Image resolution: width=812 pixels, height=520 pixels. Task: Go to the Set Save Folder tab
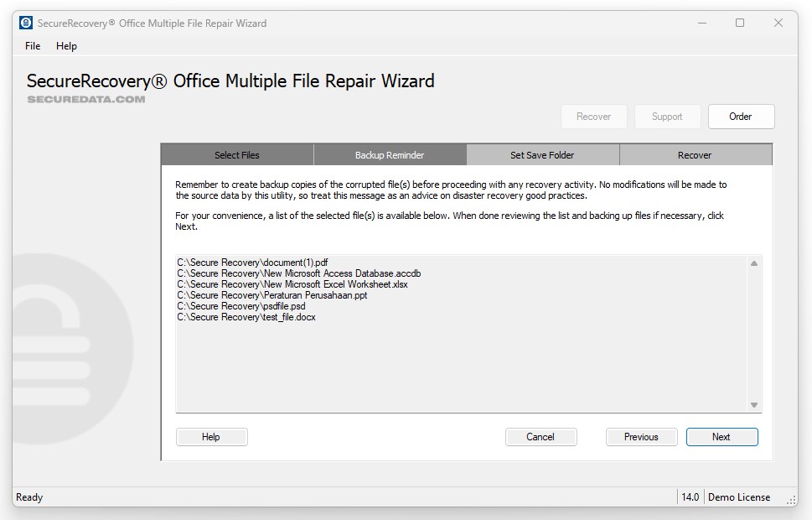[x=542, y=155]
